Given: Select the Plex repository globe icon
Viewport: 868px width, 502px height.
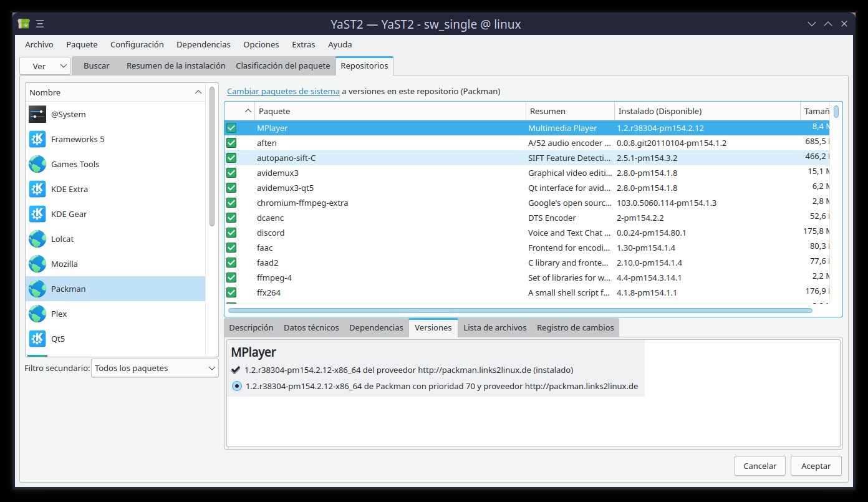Looking at the screenshot, I should pyautogui.click(x=37, y=314).
